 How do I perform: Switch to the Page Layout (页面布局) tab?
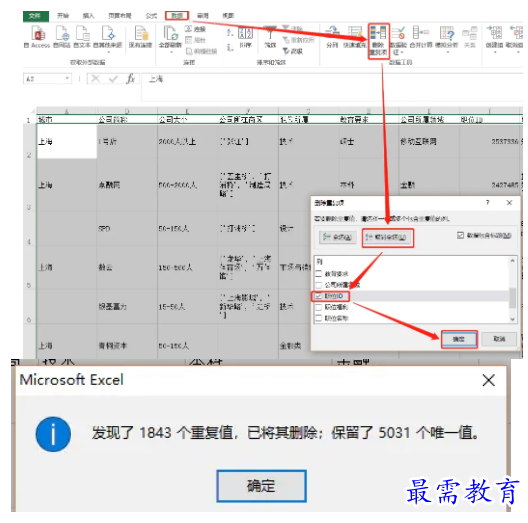click(x=120, y=15)
